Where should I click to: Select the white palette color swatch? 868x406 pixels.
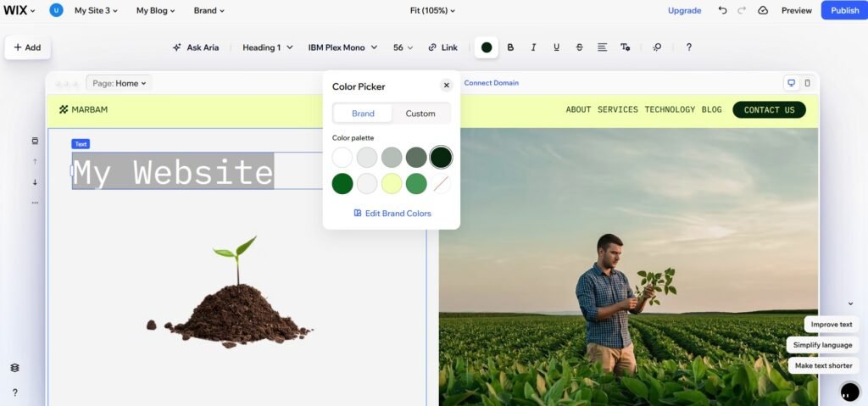(342, 158)
